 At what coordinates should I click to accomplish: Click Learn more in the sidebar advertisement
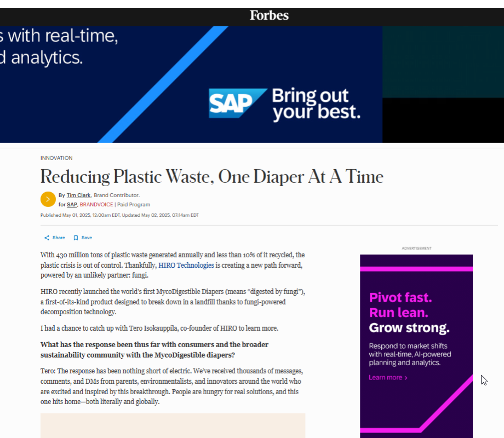[385, 377]
